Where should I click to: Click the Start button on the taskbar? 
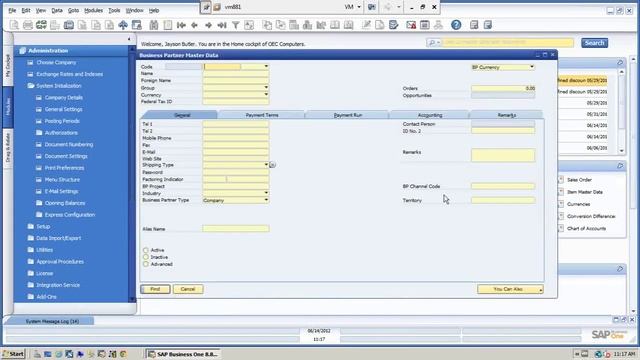click(x=13, y=354)
